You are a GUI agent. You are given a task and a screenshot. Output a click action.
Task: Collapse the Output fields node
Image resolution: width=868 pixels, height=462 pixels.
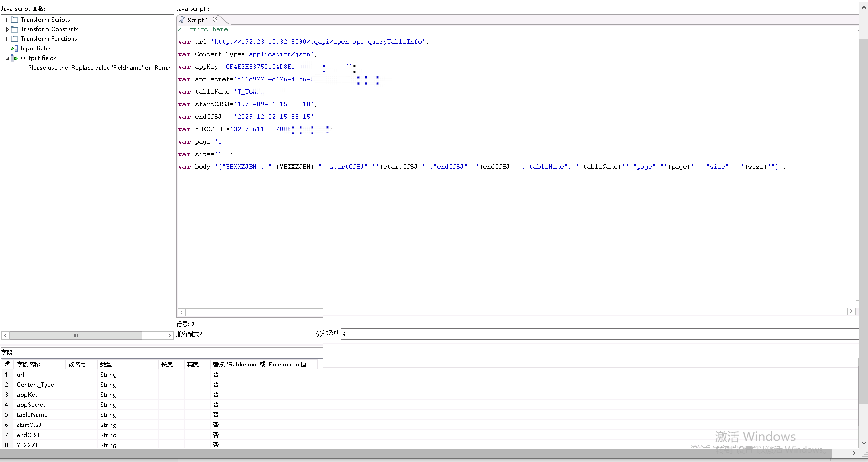point(7,58)
